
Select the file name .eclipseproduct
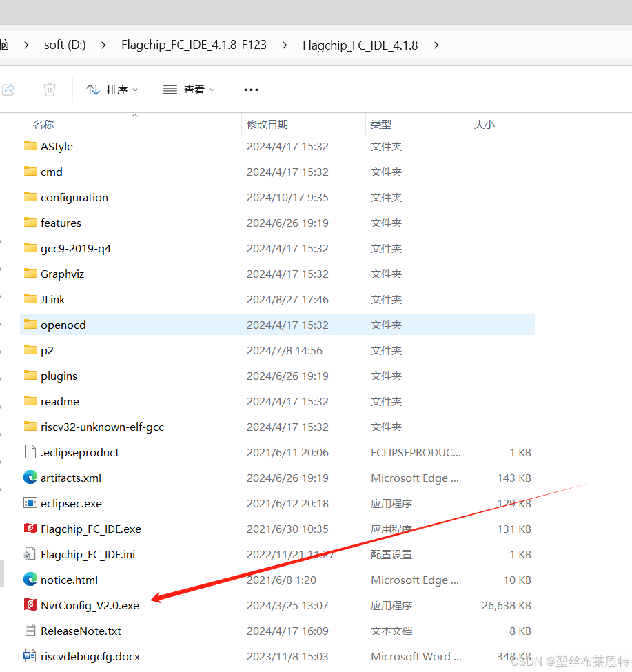[80, 453]
